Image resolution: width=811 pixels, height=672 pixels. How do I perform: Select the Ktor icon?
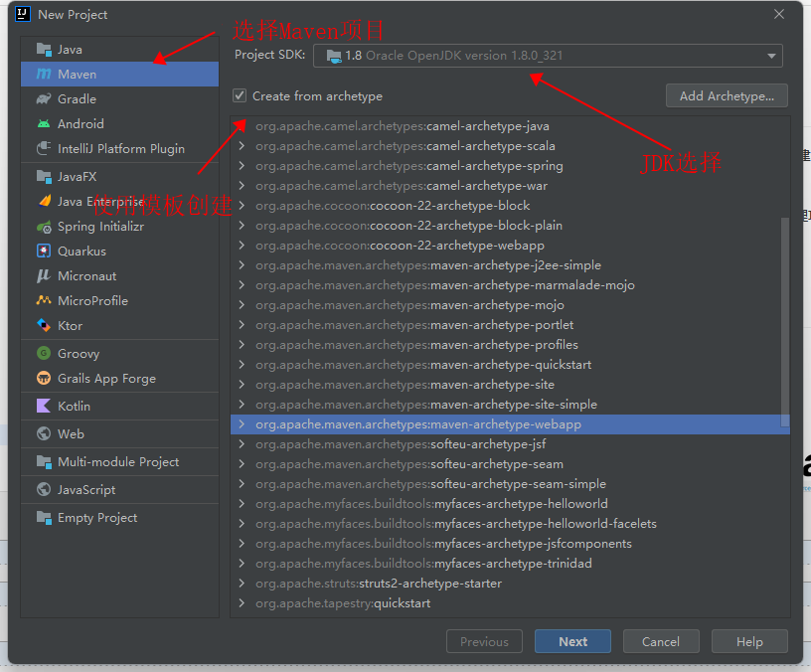click(x=44, y=326)
